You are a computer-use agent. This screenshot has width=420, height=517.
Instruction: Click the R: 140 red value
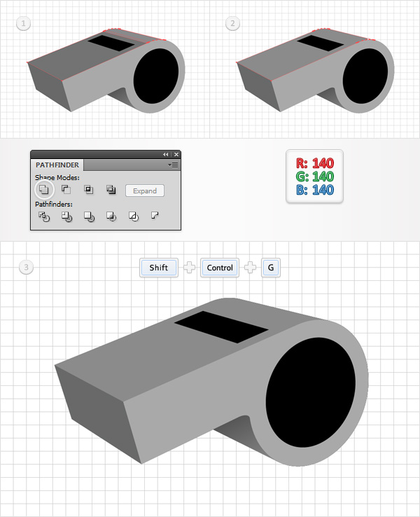pos(315,163)
